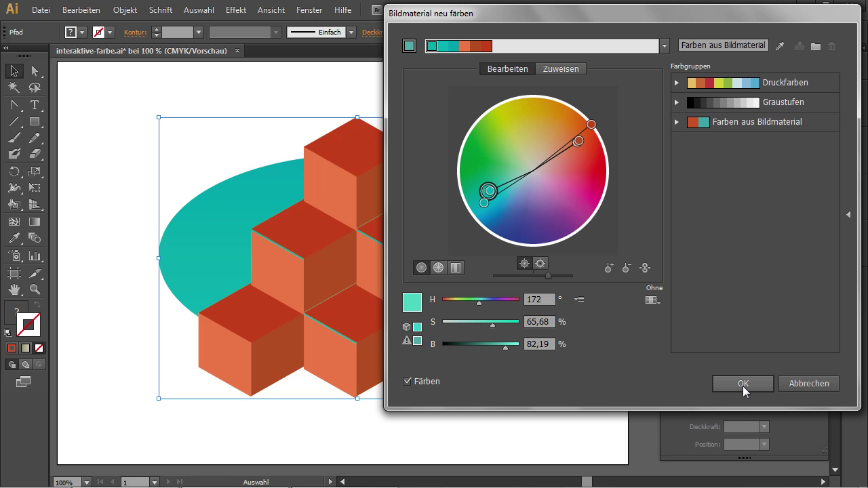Toggle the None fill button in toolbox
The width and height of the screenshot is (868, 488).
coord(39,348)
